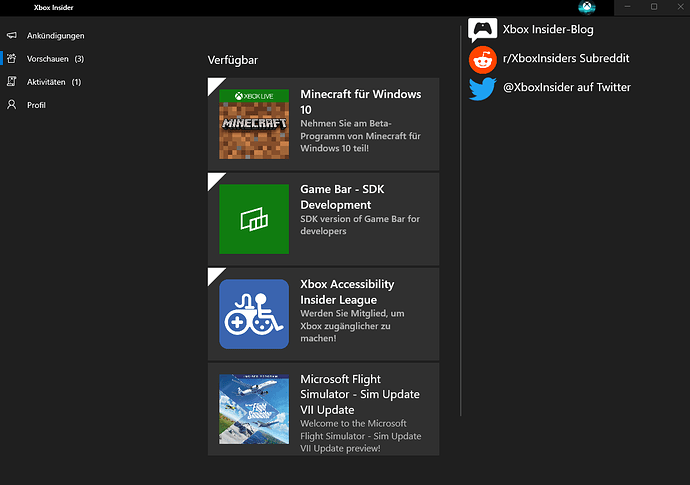Click the Aktivitäten checklist icon
690x485 pixels.
[x=12, y=82]
